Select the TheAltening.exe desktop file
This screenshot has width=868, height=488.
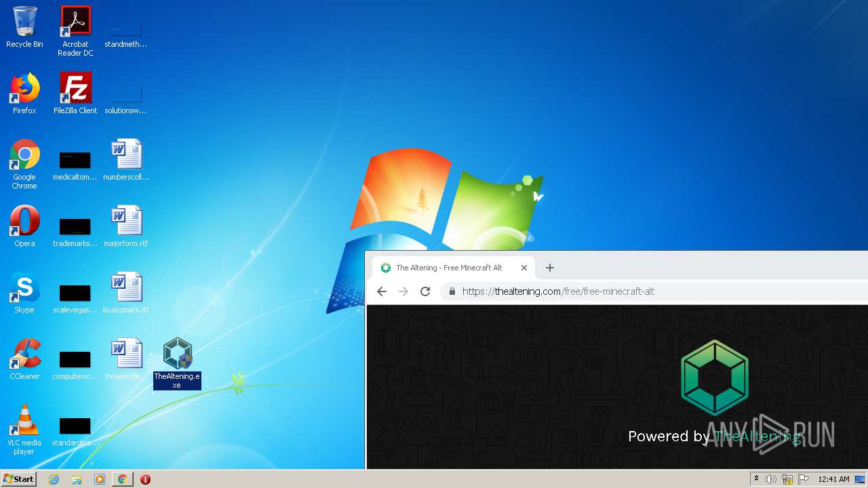[x=177, y=363]
